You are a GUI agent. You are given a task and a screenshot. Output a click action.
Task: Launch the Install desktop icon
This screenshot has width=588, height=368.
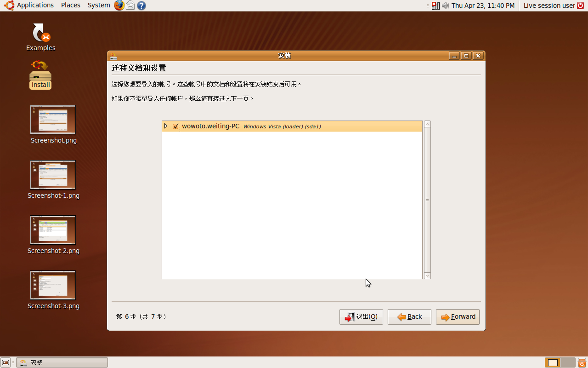tap(40, 75)
